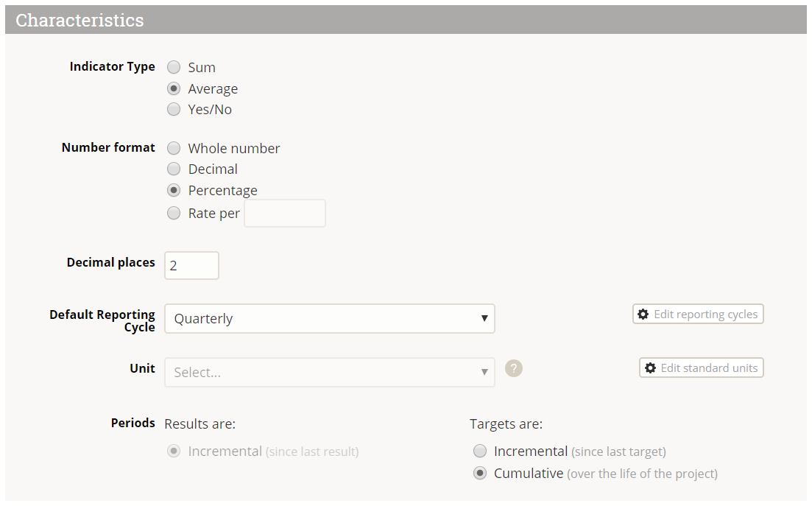The width and height of the screenshot is (812, 506).
Task: Set targets to Incremental since last target
Action: tap(480, 451)
